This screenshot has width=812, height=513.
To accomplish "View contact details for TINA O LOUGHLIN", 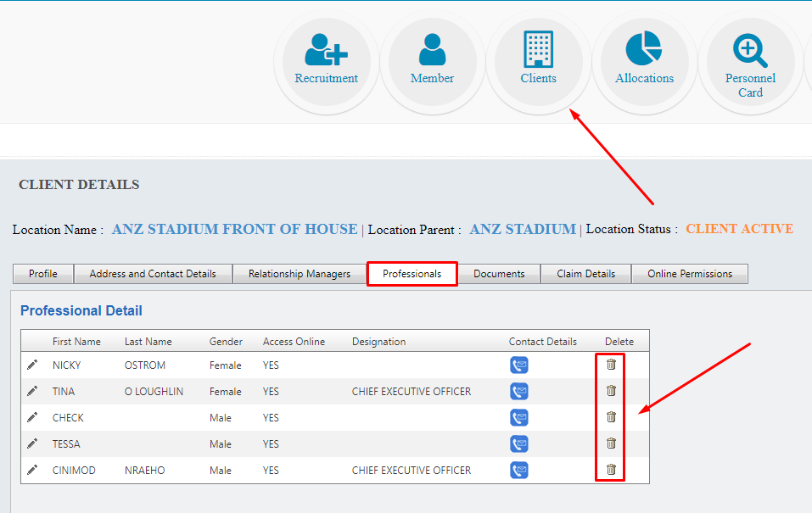I will (x=519, y=392).
